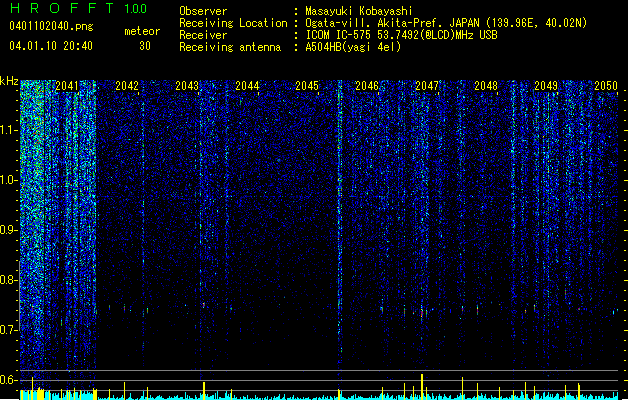Screen dimensions: 629x400
Task: Click the Receiving Location label
Action: tap(233, 23)
